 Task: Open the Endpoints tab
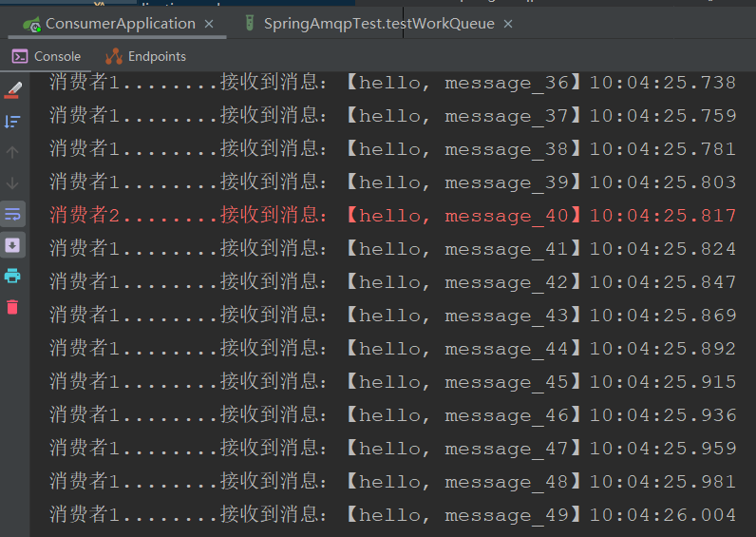pos(145,56)
